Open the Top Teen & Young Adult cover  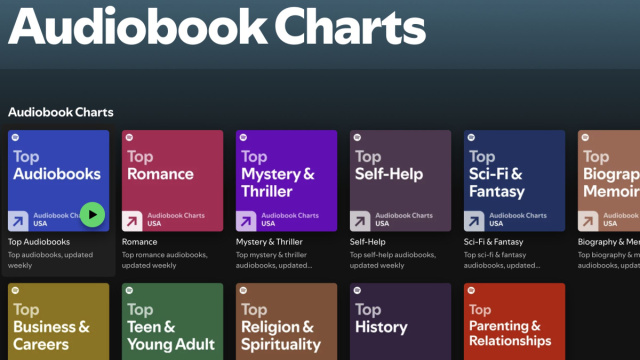[172, 322]
